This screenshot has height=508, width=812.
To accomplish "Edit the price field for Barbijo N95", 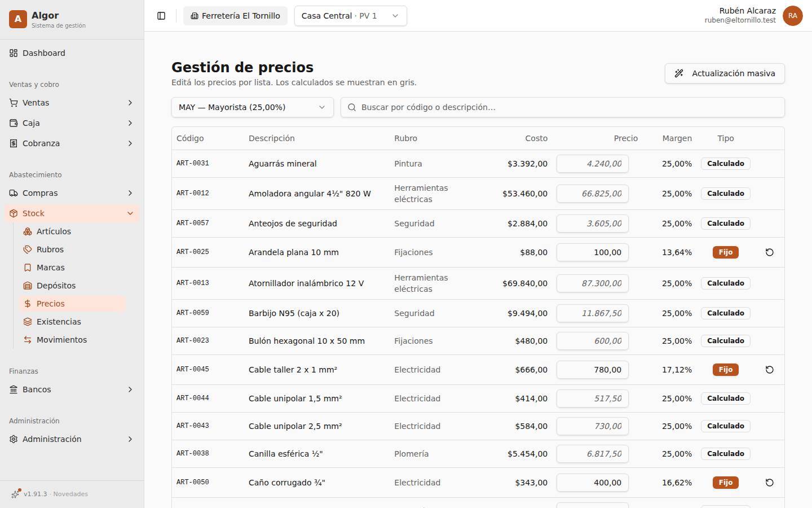I will tap(593, 313).
